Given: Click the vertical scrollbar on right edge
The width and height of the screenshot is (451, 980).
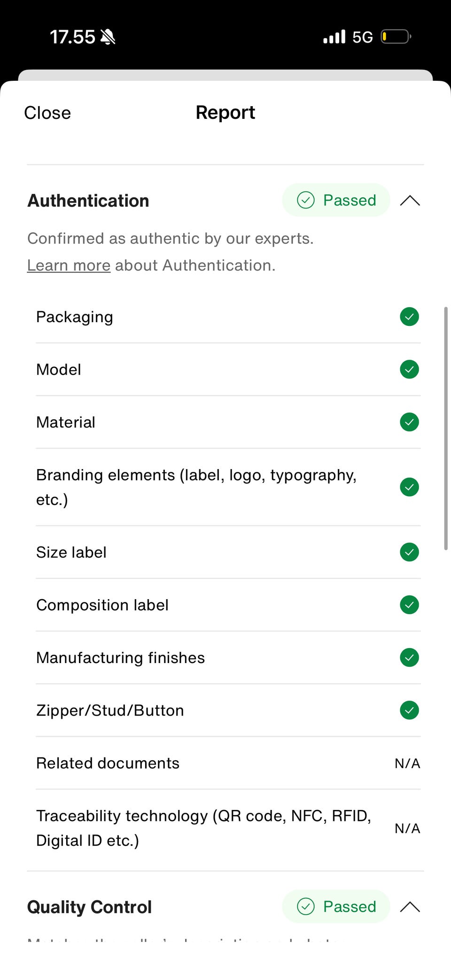Looking at the screenshot, I should (445, 428).
